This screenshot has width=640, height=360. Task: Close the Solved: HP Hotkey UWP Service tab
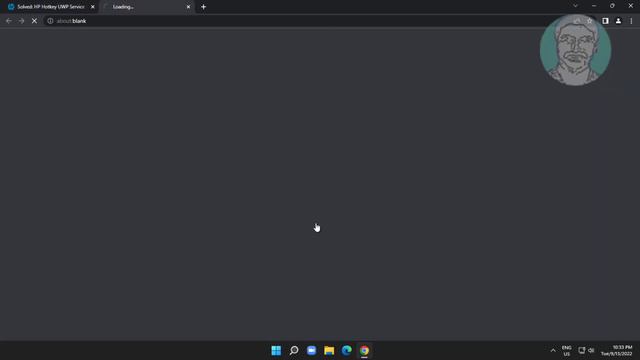tap(93, 7)
